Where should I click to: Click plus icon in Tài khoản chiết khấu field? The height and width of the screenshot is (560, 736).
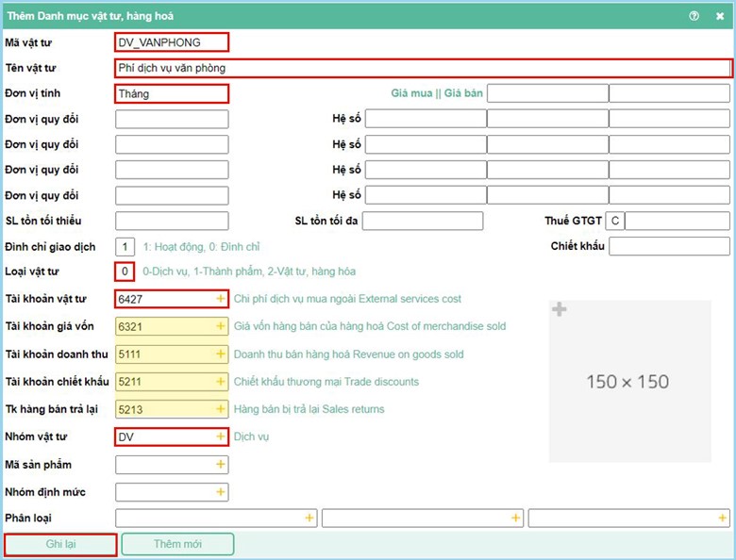coord(221,382)
